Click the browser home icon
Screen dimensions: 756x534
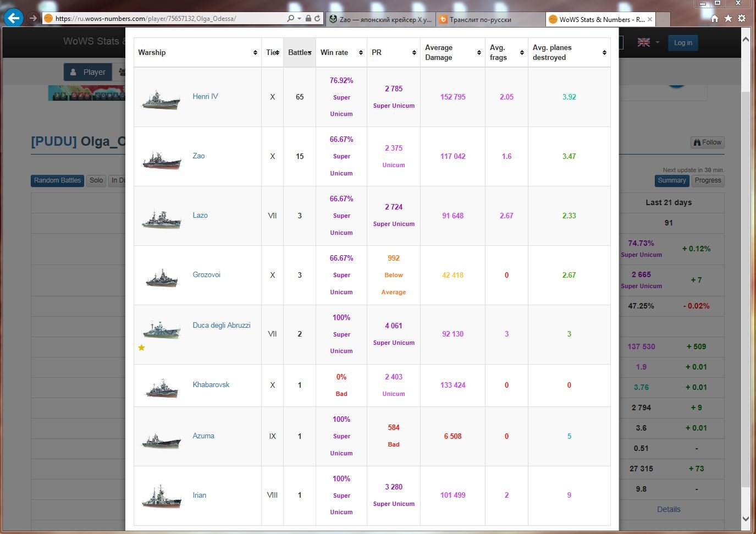[x=715, y=18]
